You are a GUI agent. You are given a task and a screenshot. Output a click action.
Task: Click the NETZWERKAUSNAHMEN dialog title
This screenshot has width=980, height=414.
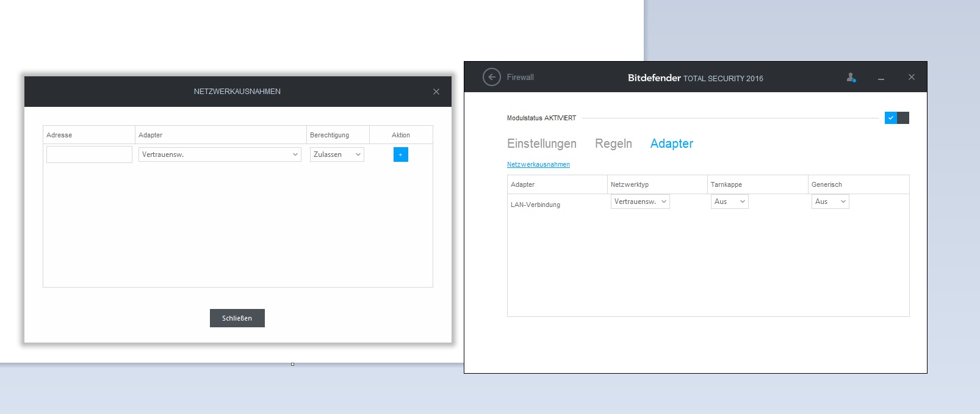tap(237, 92)
